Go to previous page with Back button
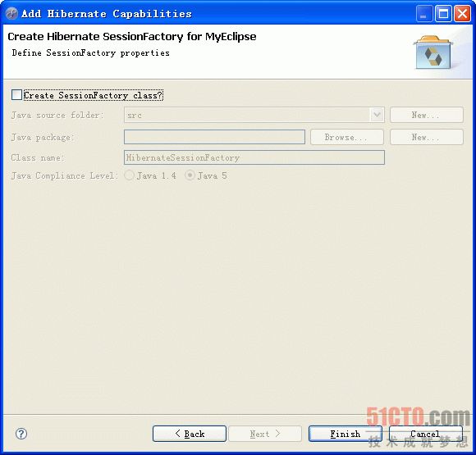 point(190,434)
